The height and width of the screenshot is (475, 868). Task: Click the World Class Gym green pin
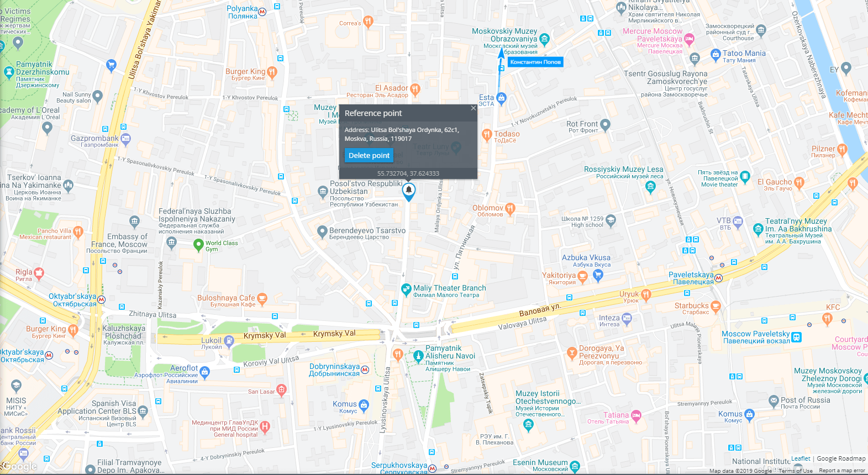pyautogui.click(x=198, y=244)
